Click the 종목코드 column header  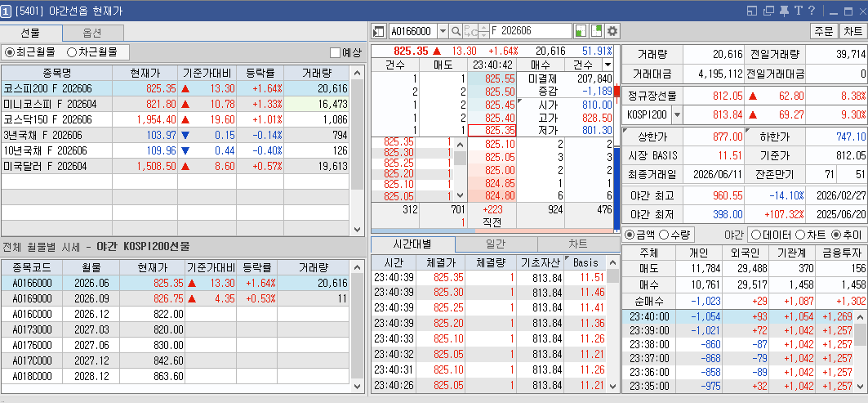click(32, 267)
